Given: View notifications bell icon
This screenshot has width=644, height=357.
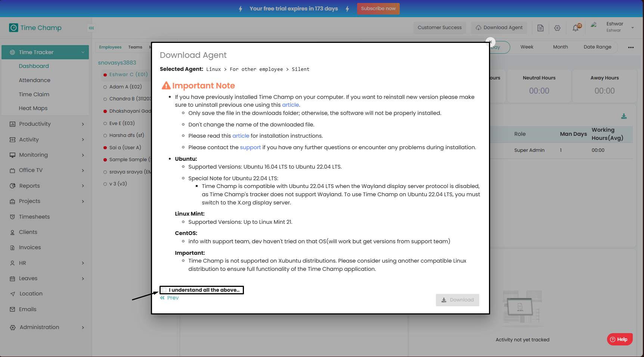Looking at the screenshot, I should coord(576,28).
